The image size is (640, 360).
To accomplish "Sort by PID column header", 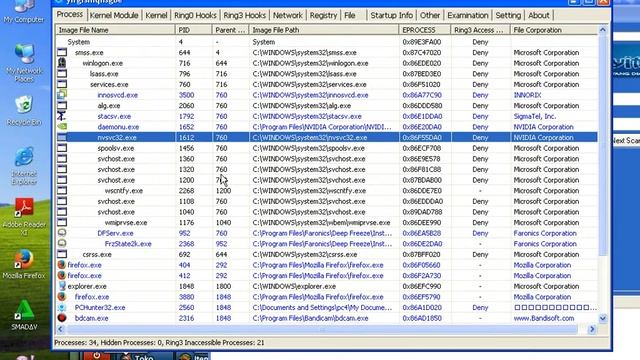I will [193, 30].
